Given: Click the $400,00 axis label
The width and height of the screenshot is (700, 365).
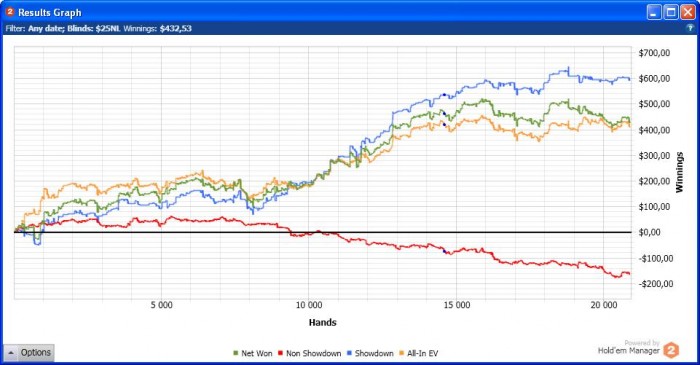Looking at the screenshot, I should point(654,130).
